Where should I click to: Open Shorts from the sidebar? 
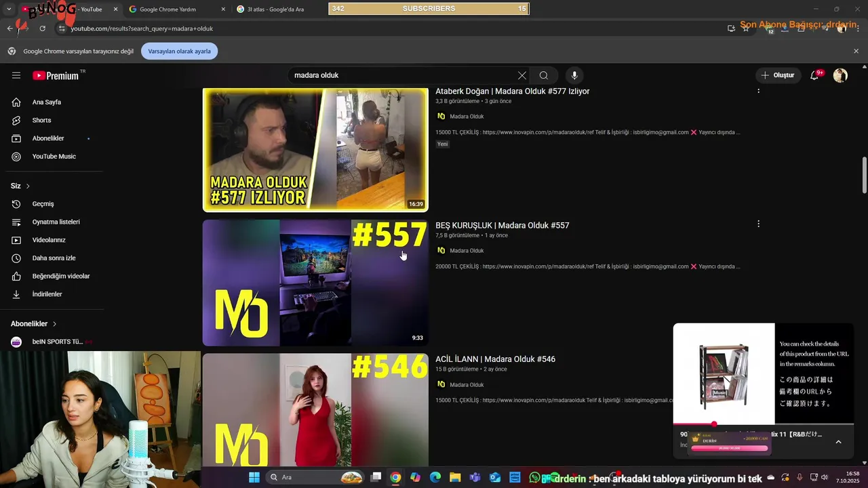click(x=41, y=120)
